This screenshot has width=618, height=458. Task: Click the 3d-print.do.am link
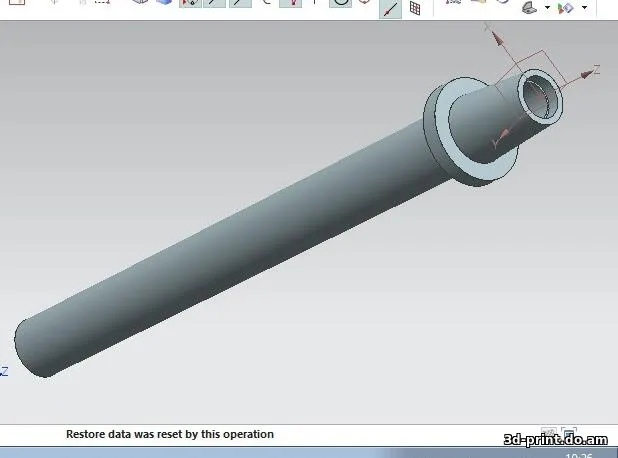(x=555, y=436)
